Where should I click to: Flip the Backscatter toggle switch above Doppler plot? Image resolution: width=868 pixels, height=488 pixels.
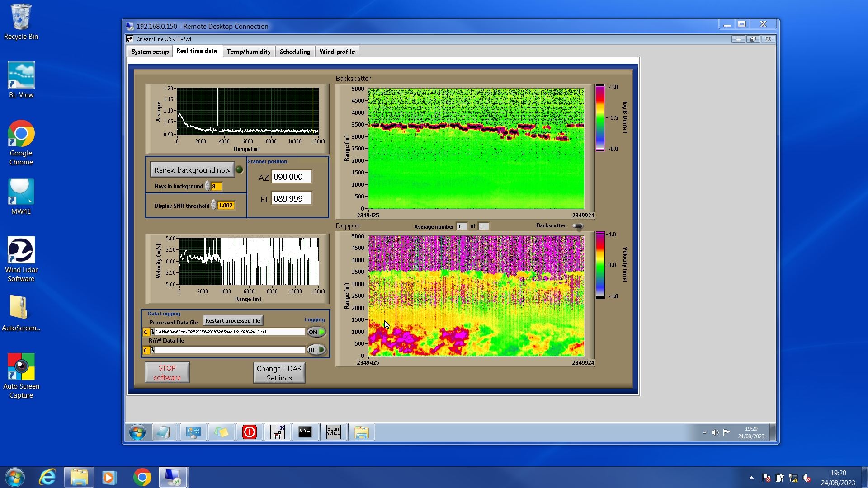(577, 226)
